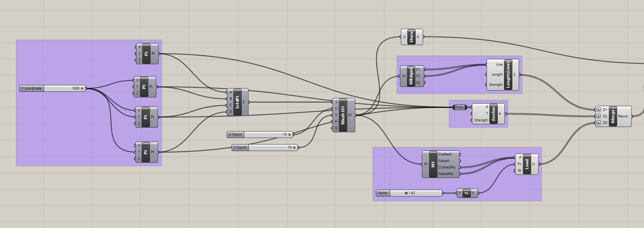This screenshot has width=644, height=228.
Task: Select the Z unit vector component
Action: pos(466,193)
